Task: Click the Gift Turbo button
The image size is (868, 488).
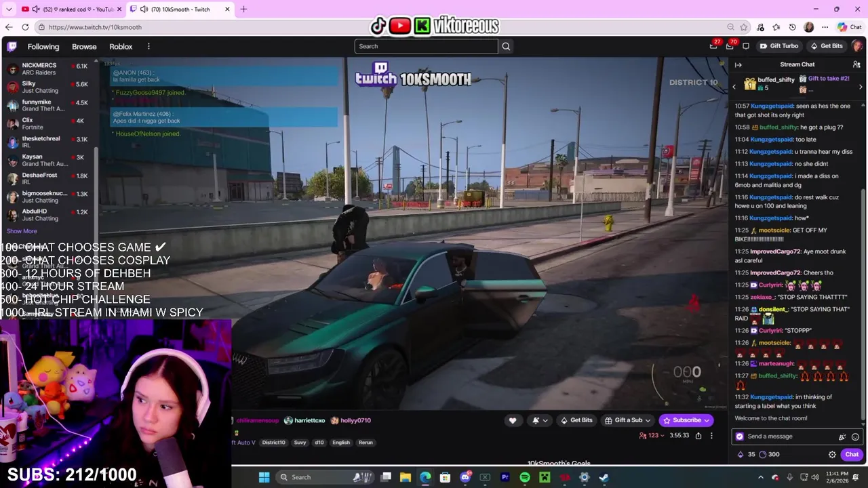Action: click(x=778, y=46)
